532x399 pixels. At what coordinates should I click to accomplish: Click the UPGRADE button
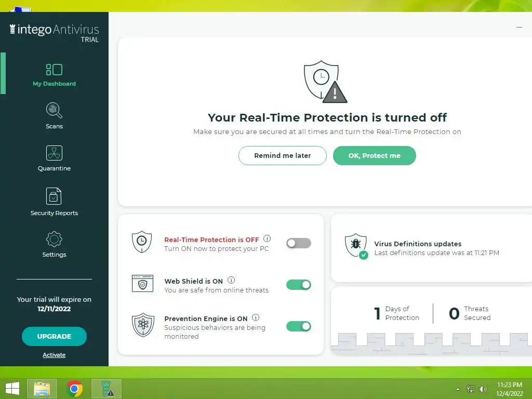point(54,336)
